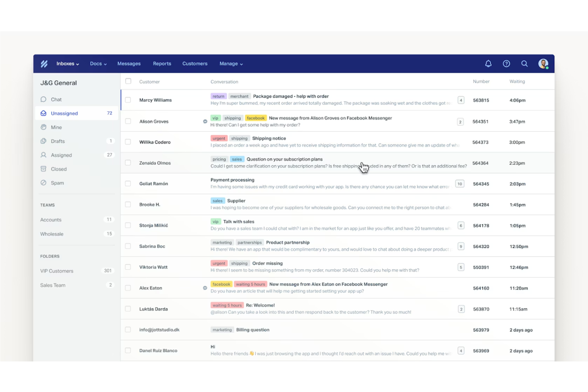Select the Spam folder in sidebar
The height and width of the screenshot is (392, 588).
pyautogui.click(x=57, y=183)
